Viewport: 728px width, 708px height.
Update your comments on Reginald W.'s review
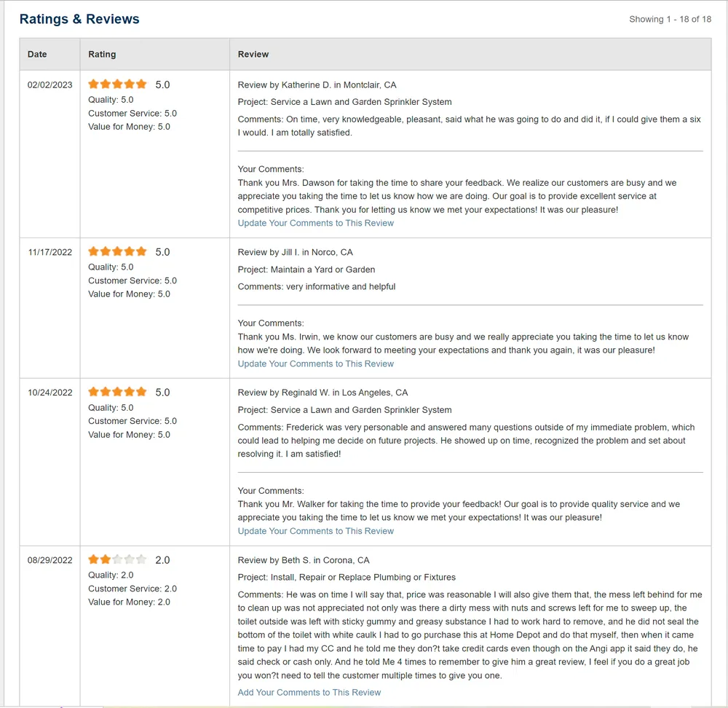pos(315,531)
